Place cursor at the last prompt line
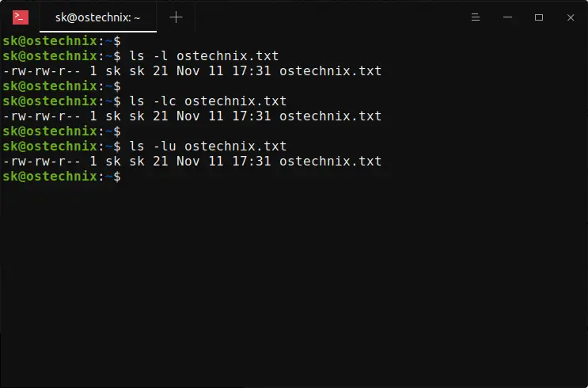The width and height of the screenshot is (588, 388). [x=62, y=177]
